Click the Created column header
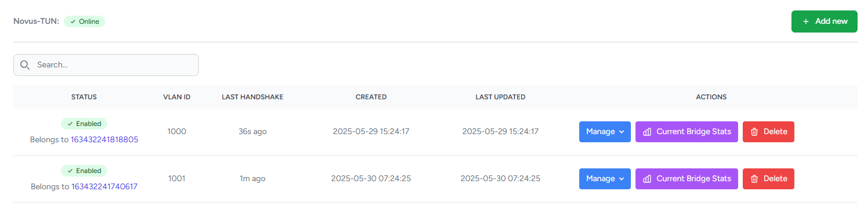This screenshot has height=216, width=868. [371, 97]
